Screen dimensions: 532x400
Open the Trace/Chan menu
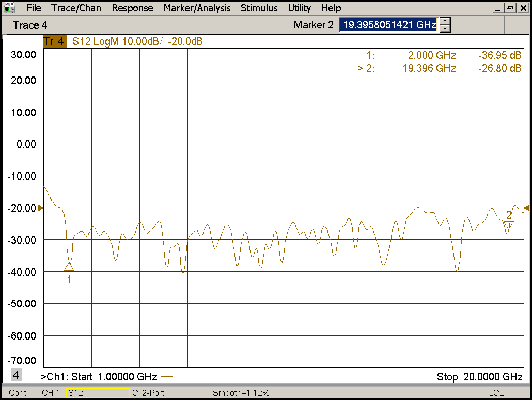coord(76,8)
